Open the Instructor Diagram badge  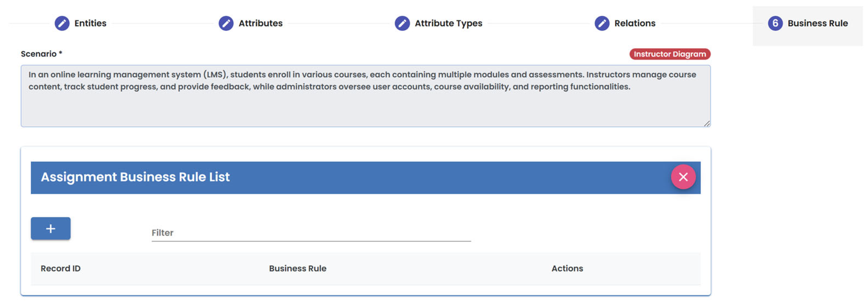669,54
